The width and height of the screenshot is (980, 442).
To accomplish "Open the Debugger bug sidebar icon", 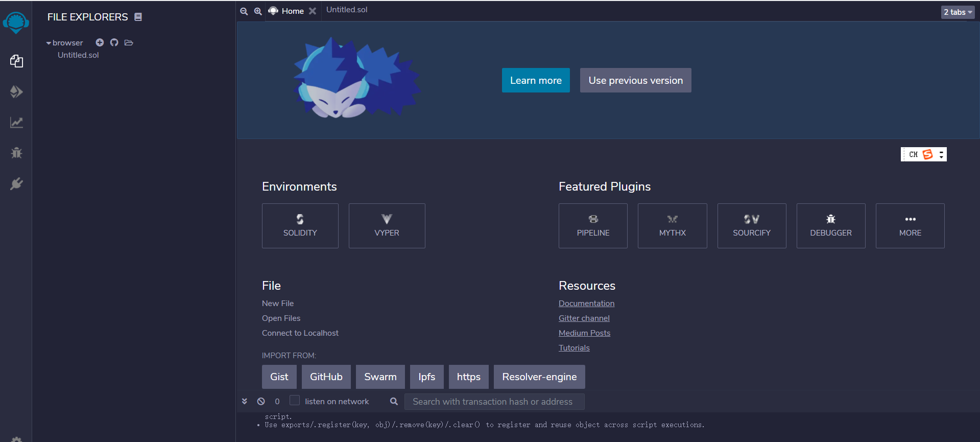I will (x=16, y=153).
